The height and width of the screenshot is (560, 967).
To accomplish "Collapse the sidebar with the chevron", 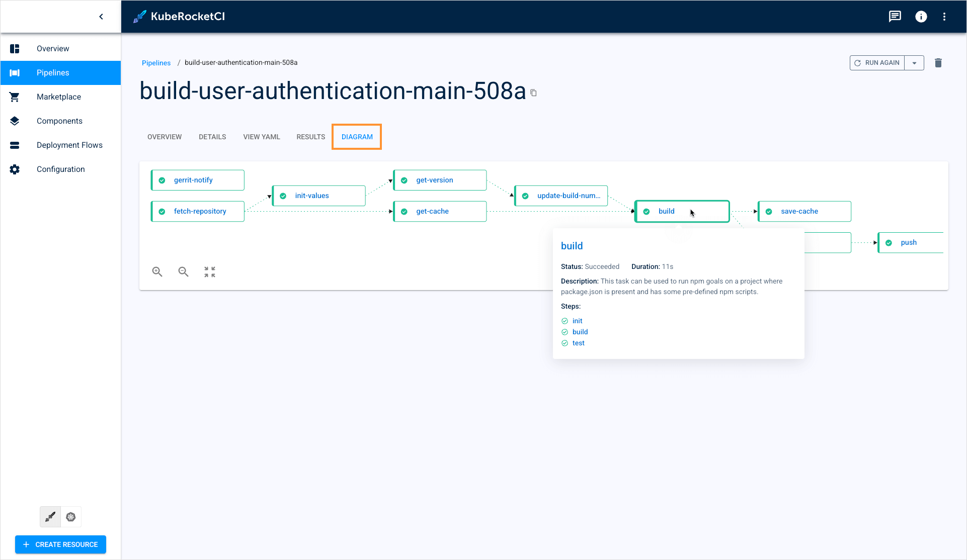I will click(101, 17).
